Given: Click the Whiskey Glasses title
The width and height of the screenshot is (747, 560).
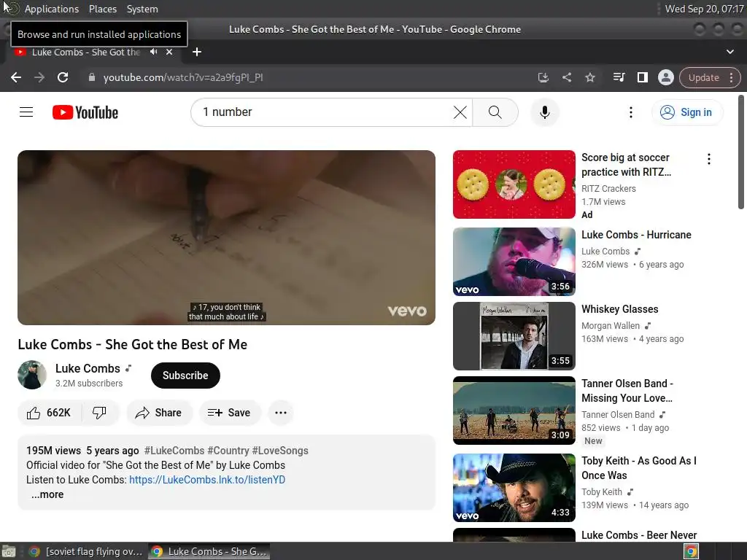Looking at the screenshot, I should point(620,309).
